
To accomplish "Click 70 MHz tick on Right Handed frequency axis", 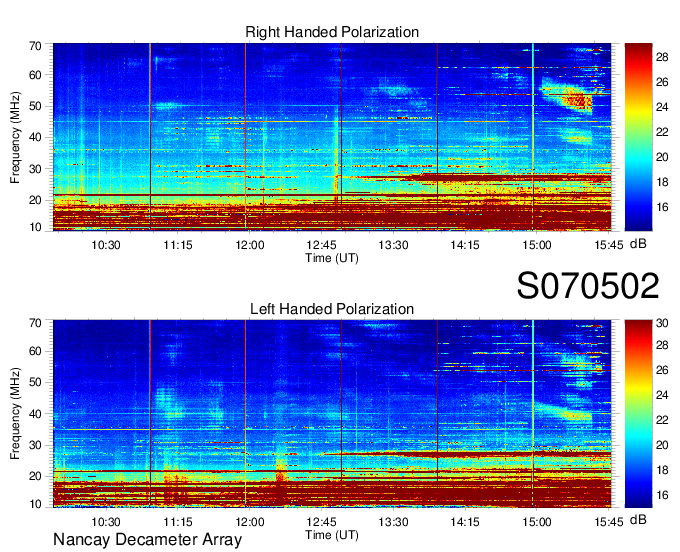I will pos(35,46).
